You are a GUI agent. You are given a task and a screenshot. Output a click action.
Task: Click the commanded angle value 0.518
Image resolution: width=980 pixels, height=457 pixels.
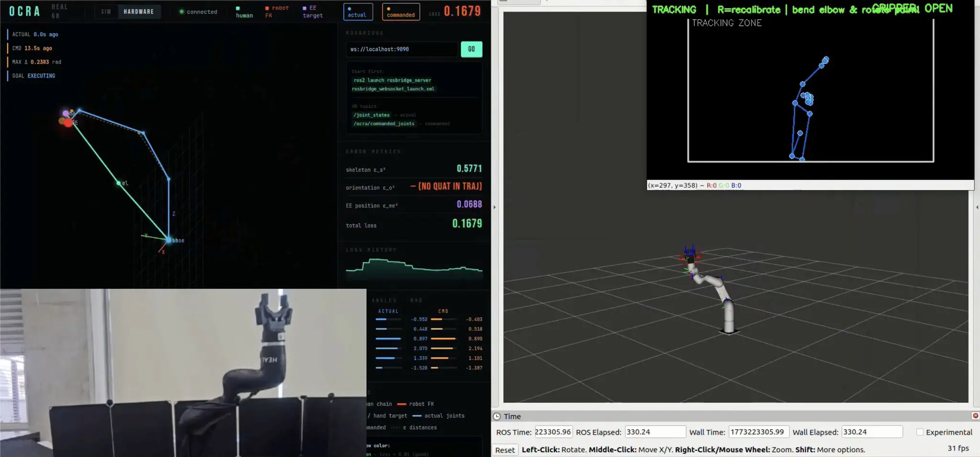pyautogui.click(x=475, y=329)
